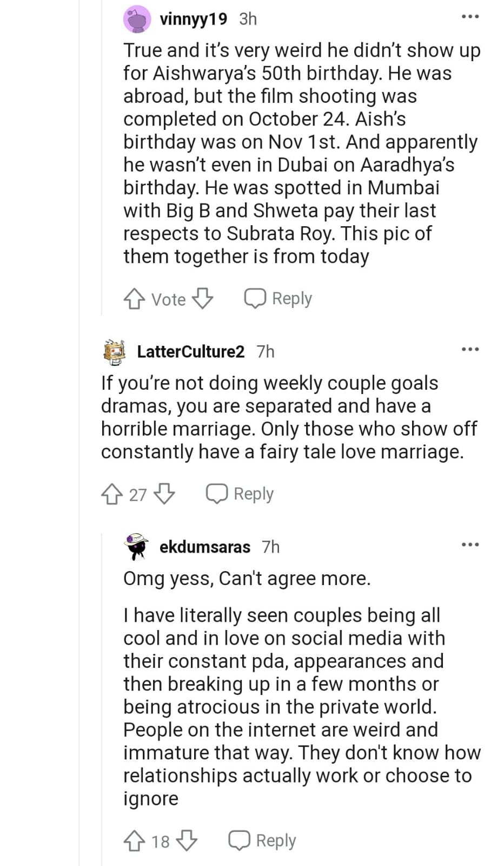504x866 pixels.
Task: Open ekdumsaras username profile
Action: [204, 547]
